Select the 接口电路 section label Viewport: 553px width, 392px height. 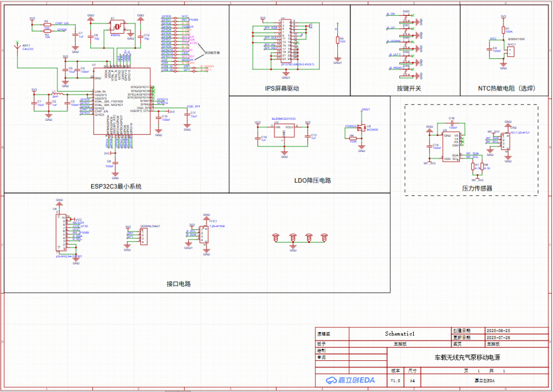pos(179,284)
